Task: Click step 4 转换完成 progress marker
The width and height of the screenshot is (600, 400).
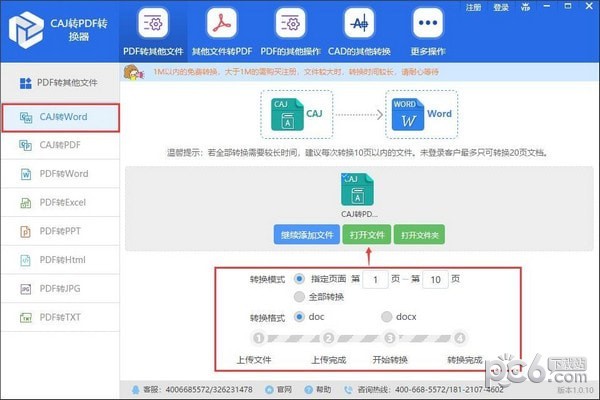Action: click(x=460, y=338)
